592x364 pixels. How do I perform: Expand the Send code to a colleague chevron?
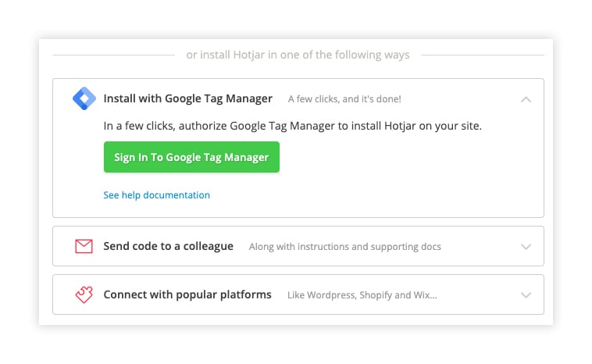[526, 247]
